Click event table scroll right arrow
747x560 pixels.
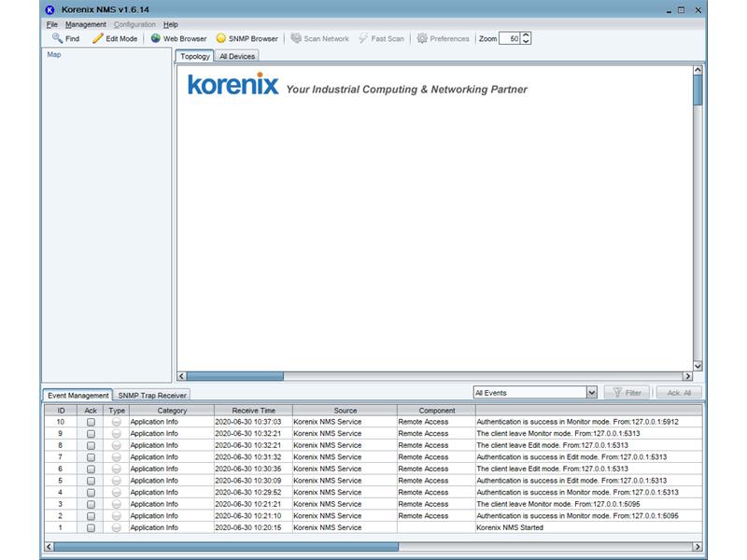coord(697,547)
